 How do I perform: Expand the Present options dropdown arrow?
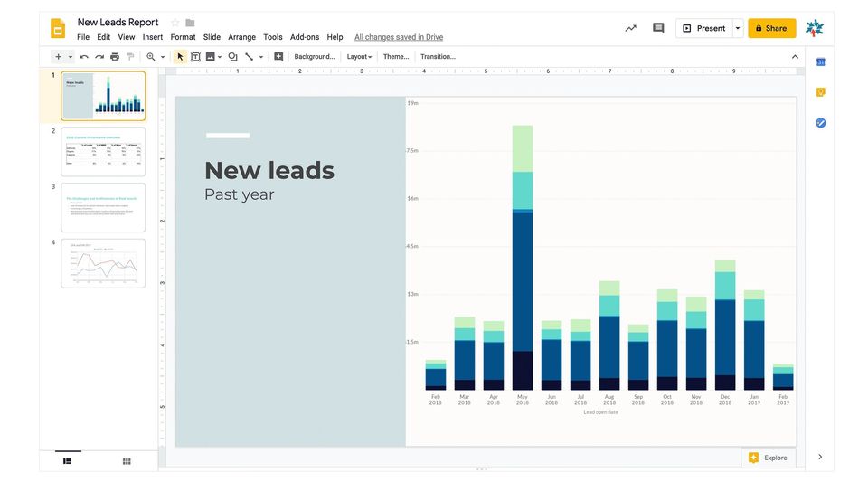[x=738, y=28]
